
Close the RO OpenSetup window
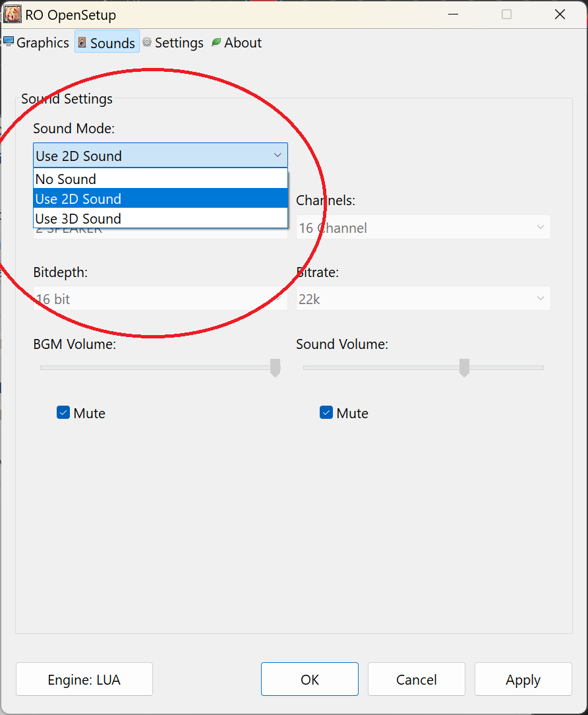point(560,15)
